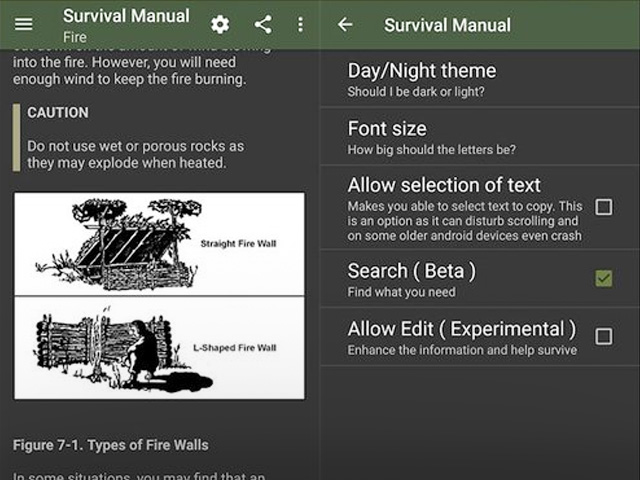This screenshot has height=480, width=640.
Task: Select the Allow selection of text label
Action: coord(444,185)
